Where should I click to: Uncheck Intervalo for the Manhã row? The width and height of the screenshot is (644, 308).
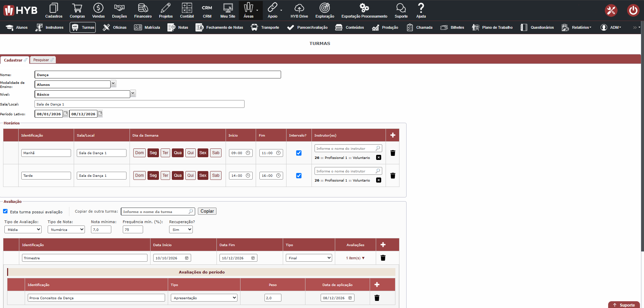(x=299, y=153)
